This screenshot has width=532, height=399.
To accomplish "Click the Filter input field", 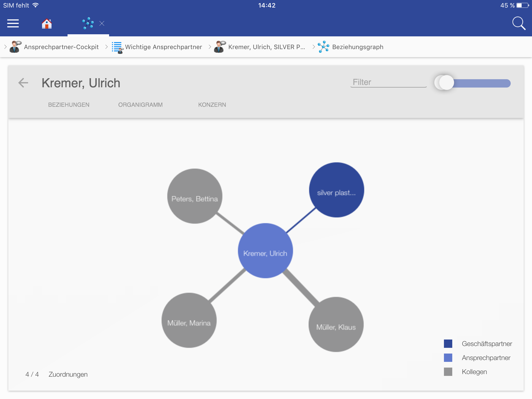I will 388,82.
